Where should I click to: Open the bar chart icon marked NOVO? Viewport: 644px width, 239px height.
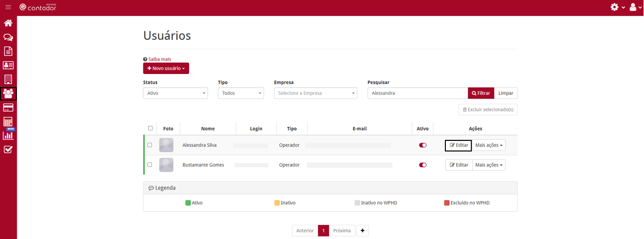click(x=8, y=135)
